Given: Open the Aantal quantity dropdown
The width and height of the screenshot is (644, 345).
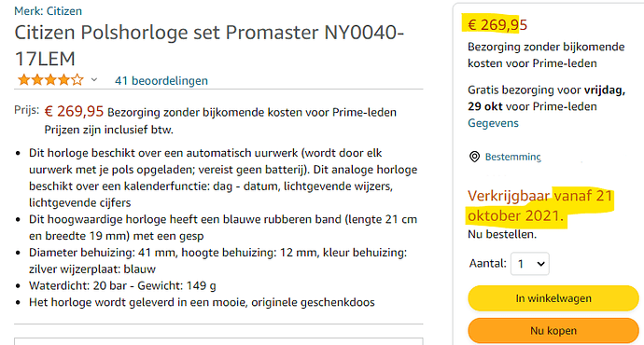Looking at the screenshot, I should [x=530, y=264].
